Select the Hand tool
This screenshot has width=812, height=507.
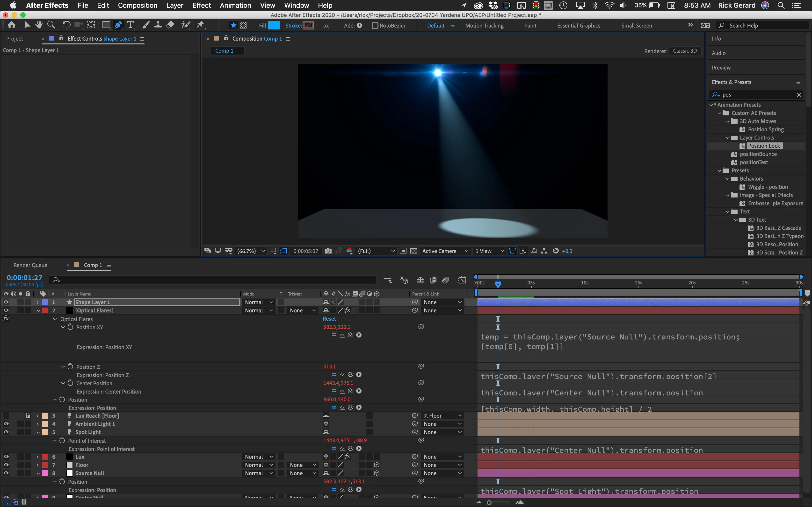coord(39,25)
